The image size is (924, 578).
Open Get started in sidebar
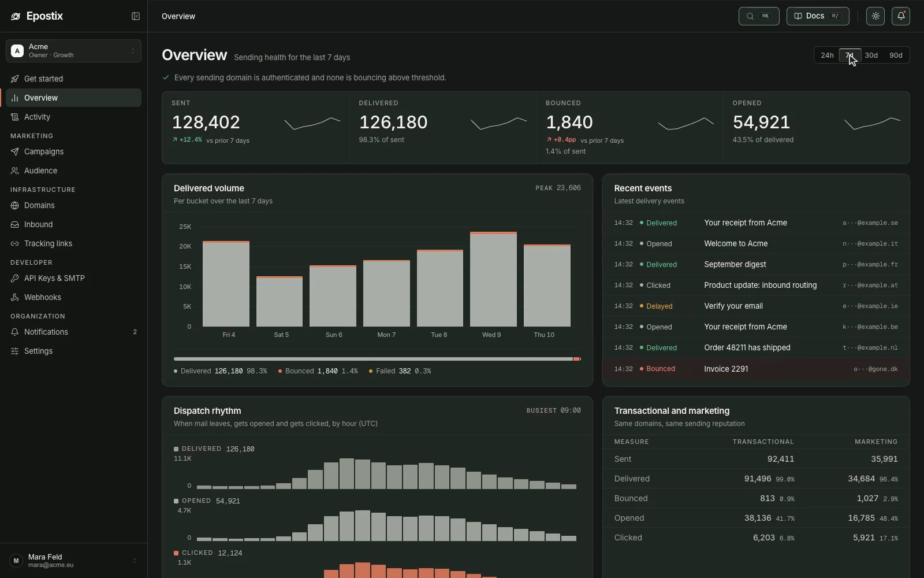point(73,79)
